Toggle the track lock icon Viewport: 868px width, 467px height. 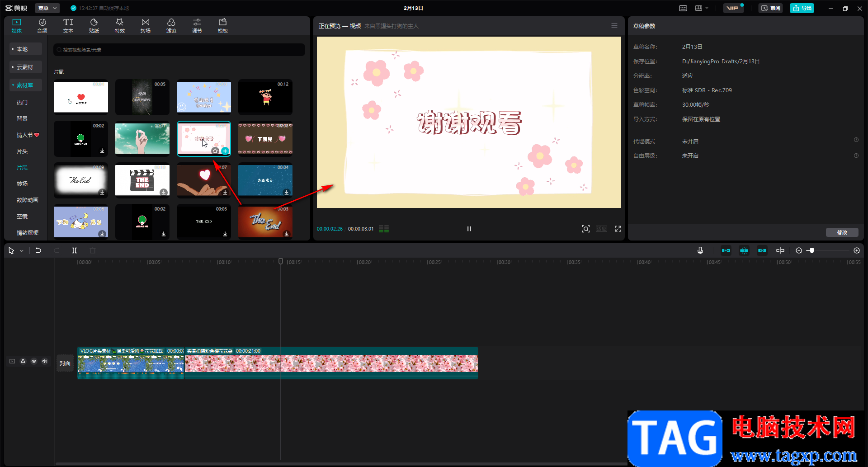pyautogui.click(x=23, y=361)
